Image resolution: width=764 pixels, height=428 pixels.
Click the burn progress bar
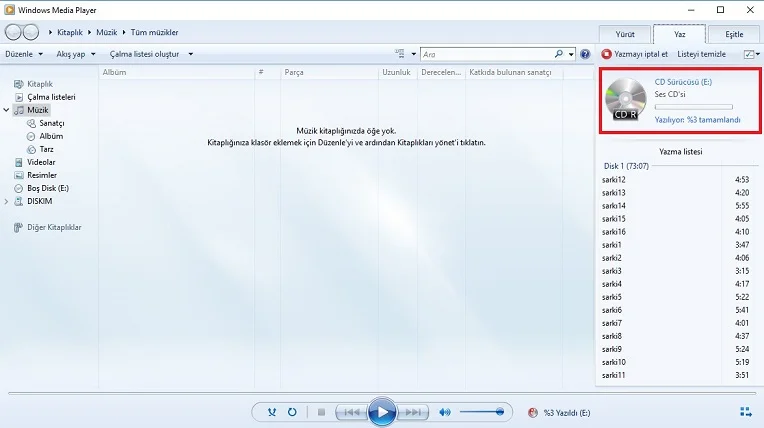693,107
